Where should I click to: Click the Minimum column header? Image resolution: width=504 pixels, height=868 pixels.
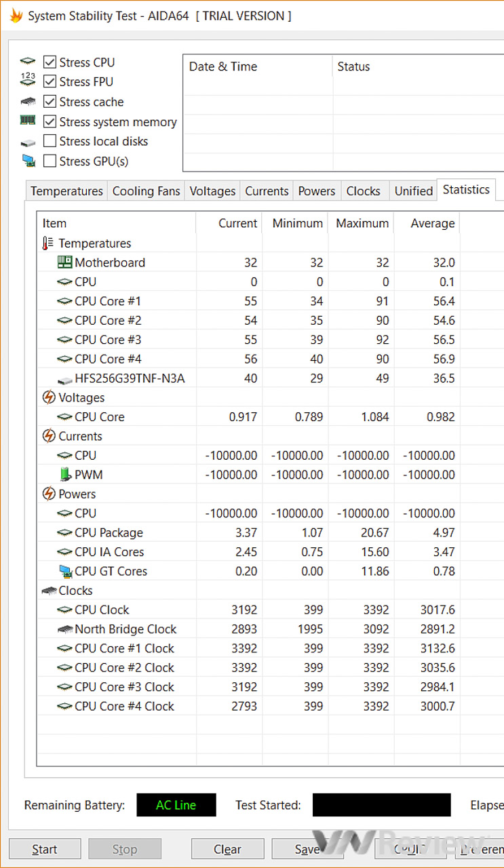[x=294, y=223]
